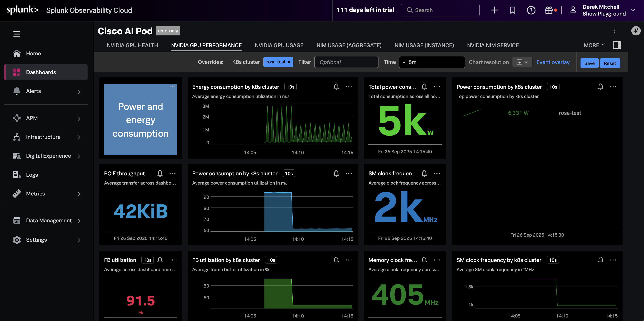The image size is (644, 321).
Task: Click the Event overlay link
Action: (x=553, y=62)
